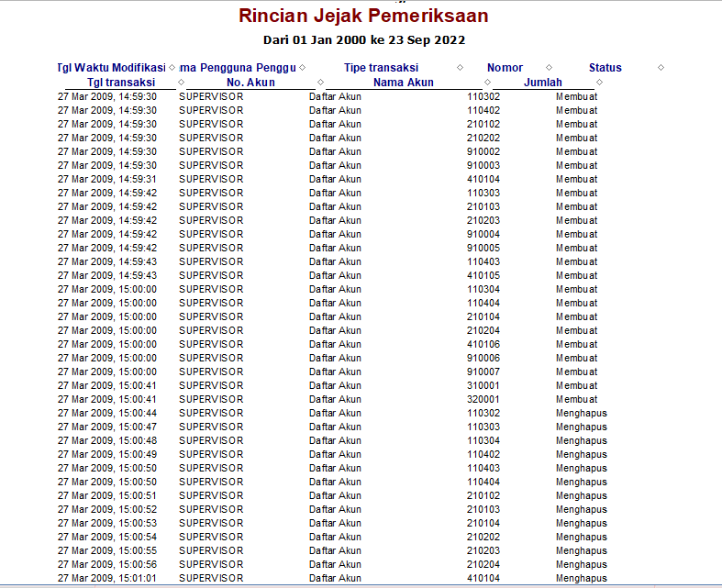Click the diamond marker after Status header
This screenshot has width=722, height=588.
click(x=661, y=68)
